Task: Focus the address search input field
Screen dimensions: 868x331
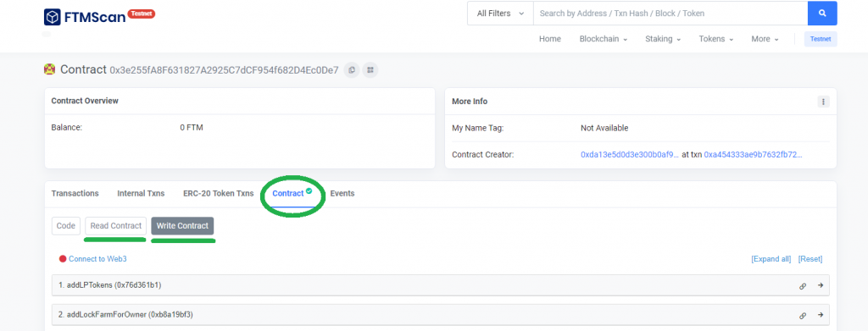Action: click(670, 14)
